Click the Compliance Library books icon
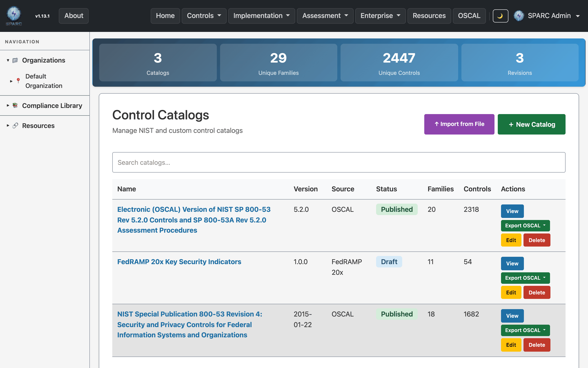Screen dimensions: 588x368 pos(15,105)
